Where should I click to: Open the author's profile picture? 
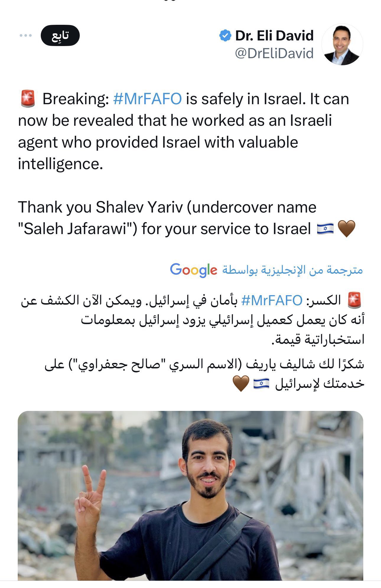pyautogui.click(x=342, y=44)
